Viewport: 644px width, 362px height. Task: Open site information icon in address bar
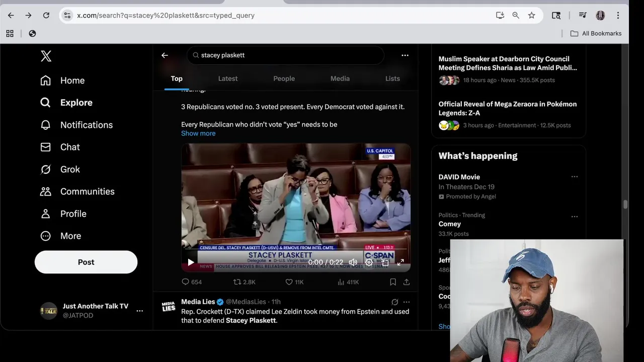[x=67, y=16]
